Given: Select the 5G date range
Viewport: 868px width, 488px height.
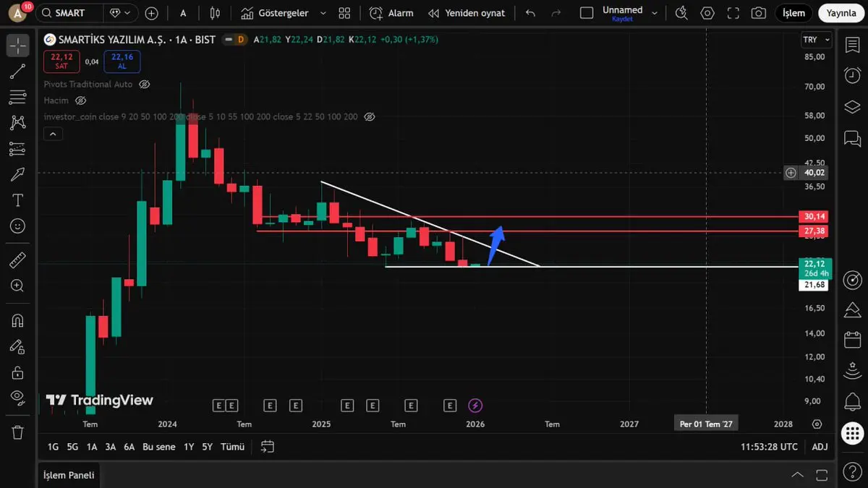Looking at the screenshot, I should point(72,447).
